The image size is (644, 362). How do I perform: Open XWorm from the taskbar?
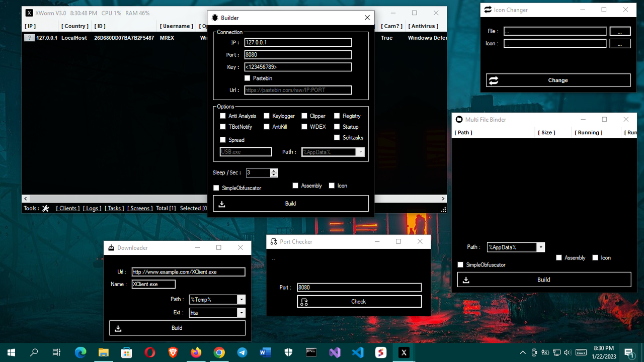coord(404,352)
